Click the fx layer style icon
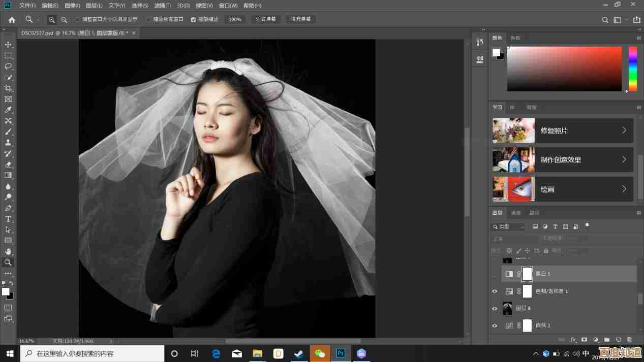Viewport: 644px width, 362px height. [573, 340]
